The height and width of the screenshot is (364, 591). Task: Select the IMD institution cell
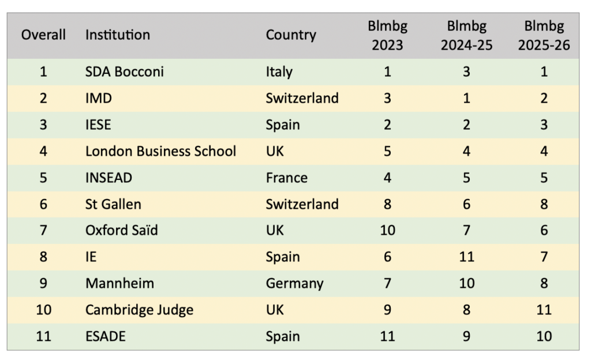99,98
